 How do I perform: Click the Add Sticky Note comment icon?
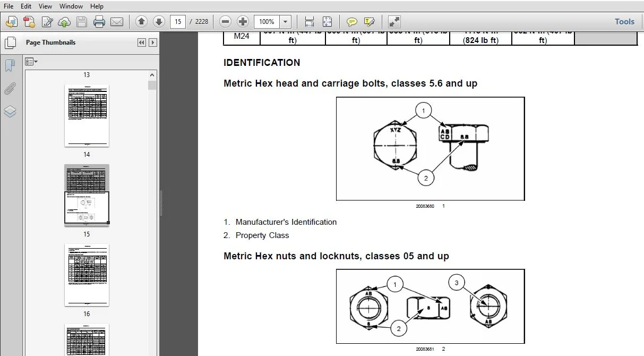[x=351, y=22]
